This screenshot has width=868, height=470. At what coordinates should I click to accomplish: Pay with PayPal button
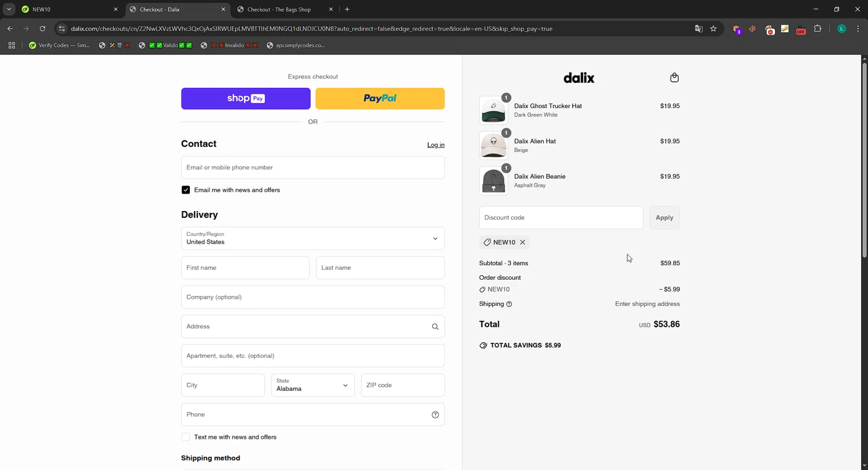[380, 98]
